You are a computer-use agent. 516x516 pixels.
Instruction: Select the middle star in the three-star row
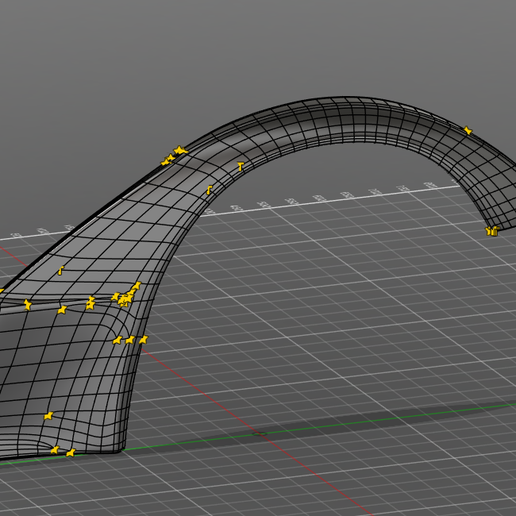point(130,340)
